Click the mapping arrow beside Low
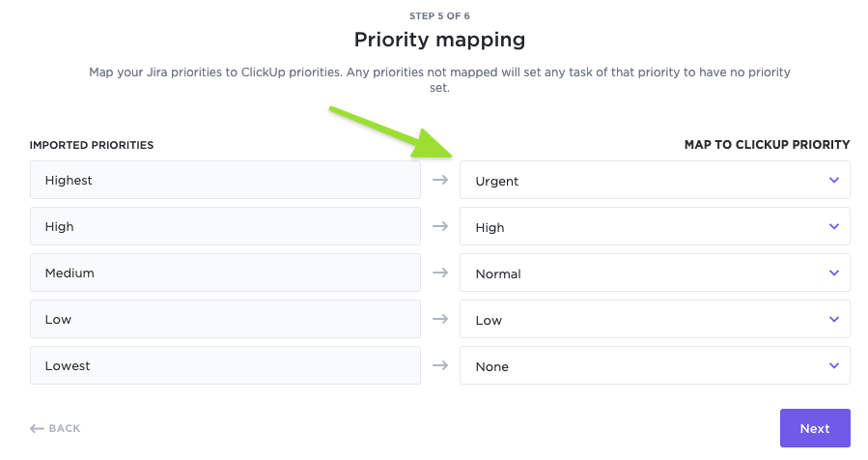Screen dimensions: 868x460 (x=440, y=319)
